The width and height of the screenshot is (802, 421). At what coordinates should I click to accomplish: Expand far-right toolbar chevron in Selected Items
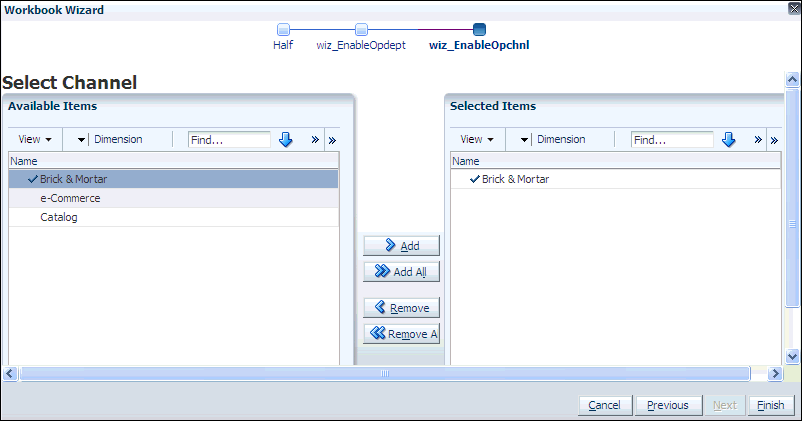774,140
